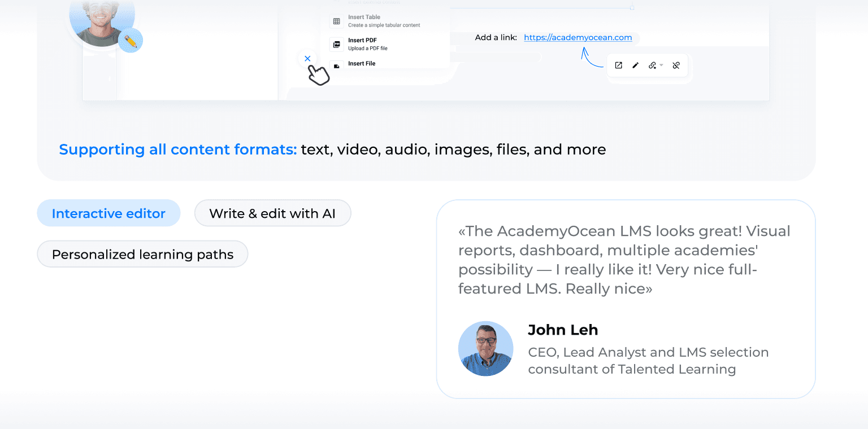Click the 'Add a link:' label

pyautogui.click(x=496, y=37)
